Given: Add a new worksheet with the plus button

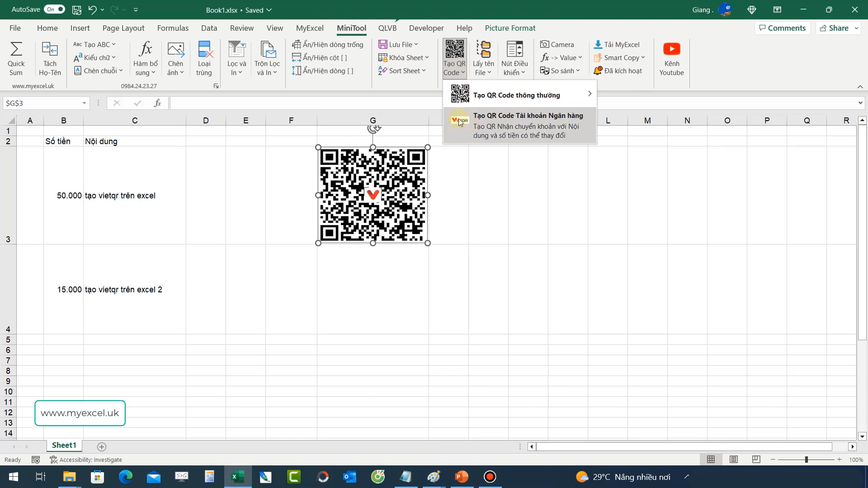Looking at the screenshot, I should pyautogui.click(x=101, y=446).
